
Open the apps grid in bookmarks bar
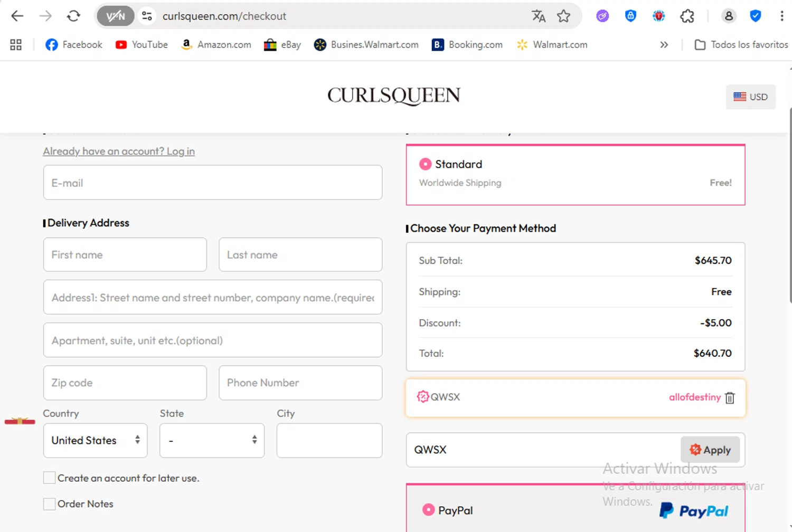tap(16, 45)
